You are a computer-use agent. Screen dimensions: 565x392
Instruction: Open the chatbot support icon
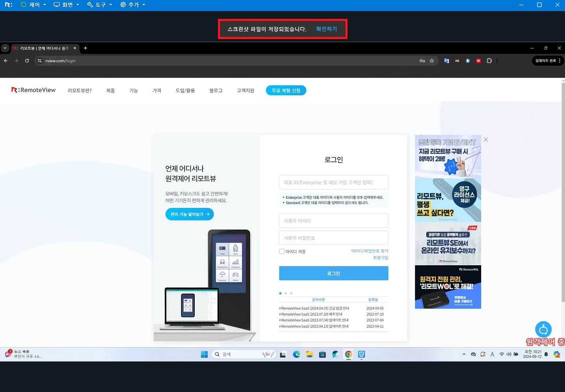(543, 329)
